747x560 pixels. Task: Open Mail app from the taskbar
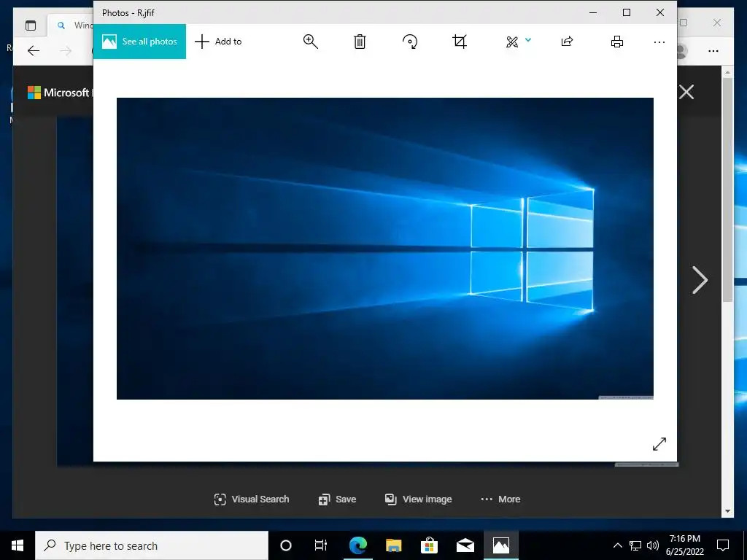click(465, 545)
